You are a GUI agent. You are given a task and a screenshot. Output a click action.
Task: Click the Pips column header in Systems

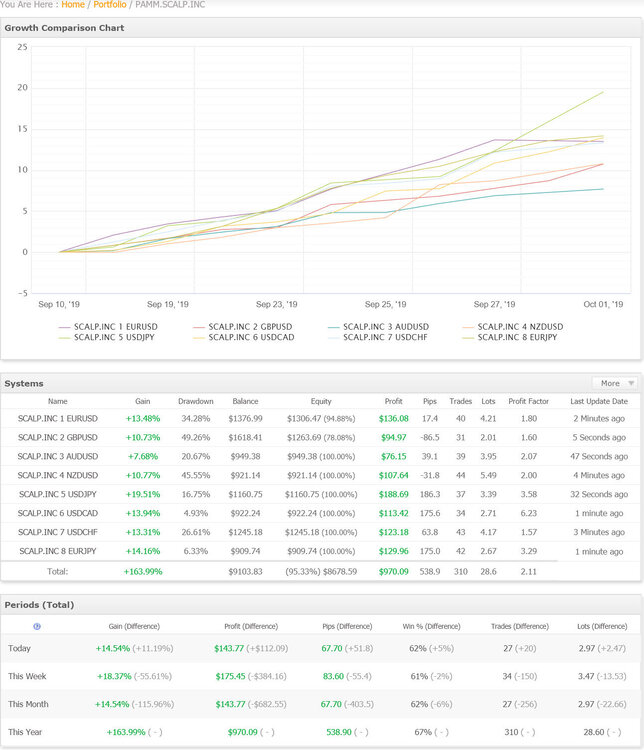pos(430,401)
